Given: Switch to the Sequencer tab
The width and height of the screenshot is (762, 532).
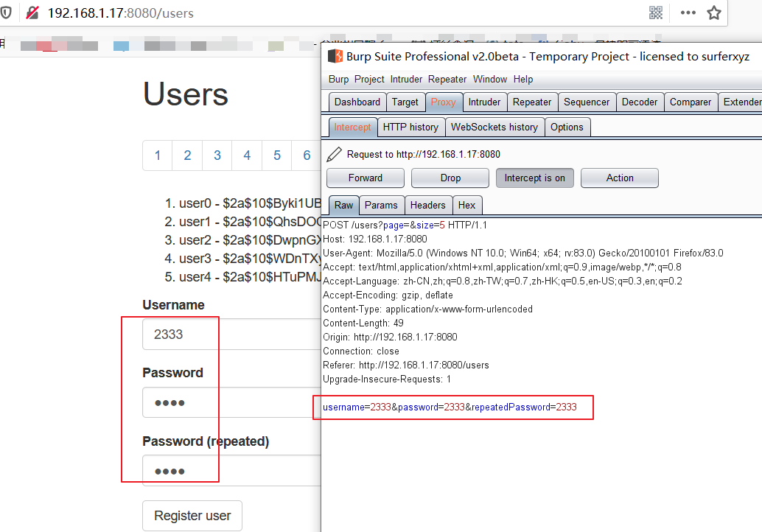Looking at the screenshot, I should pyautogui.click(x=587, y=102).
